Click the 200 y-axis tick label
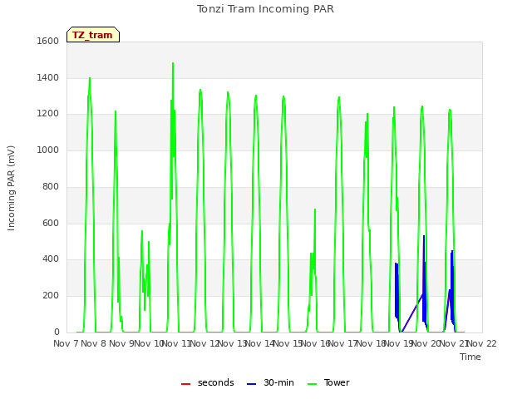Viewport: 532px width, 399px height. [x=51, y=296]
